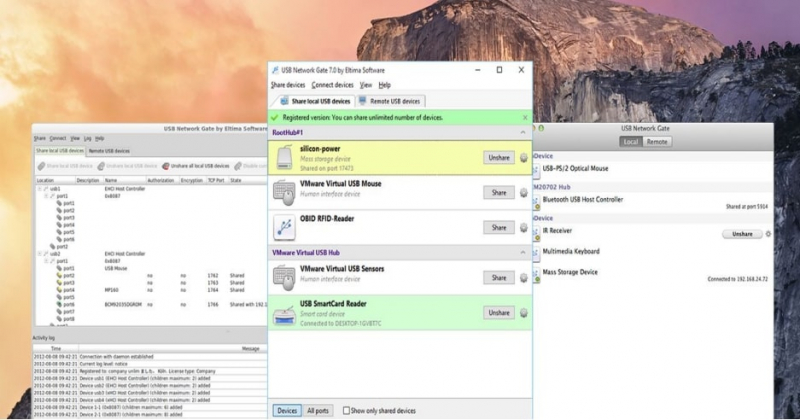The width and height of the screenshot is (800, 420).
Task: Open settings gear for VMware Virtual USB Mouse
Action: click(523, 192)
